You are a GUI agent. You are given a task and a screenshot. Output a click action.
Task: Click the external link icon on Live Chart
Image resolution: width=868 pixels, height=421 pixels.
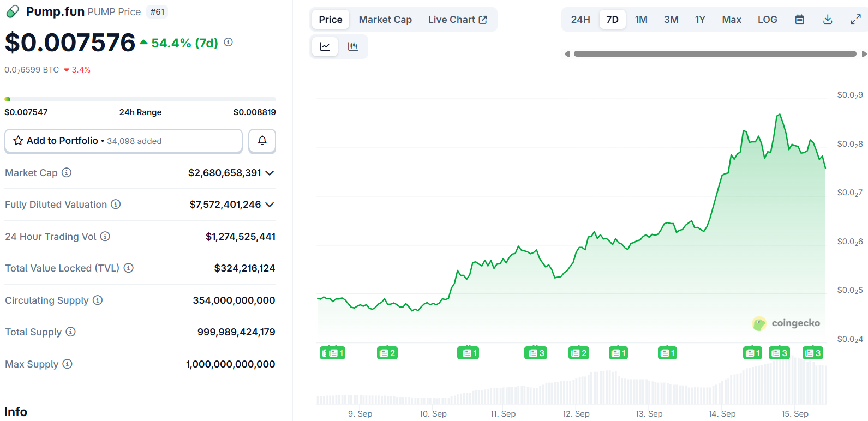pos(483,20)
